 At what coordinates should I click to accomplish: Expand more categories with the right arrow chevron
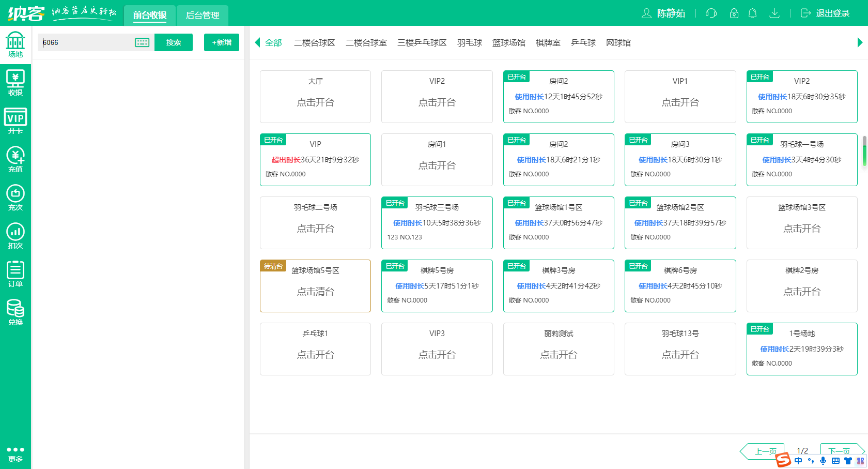coord(860,42)
